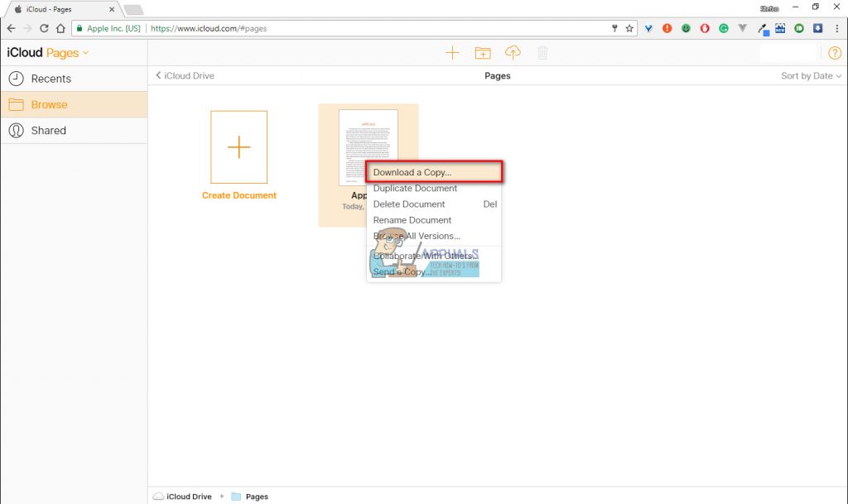Click the Grammarly green extension icon
Viewport: 848px width, 504px height.
[x=724, y=28]
